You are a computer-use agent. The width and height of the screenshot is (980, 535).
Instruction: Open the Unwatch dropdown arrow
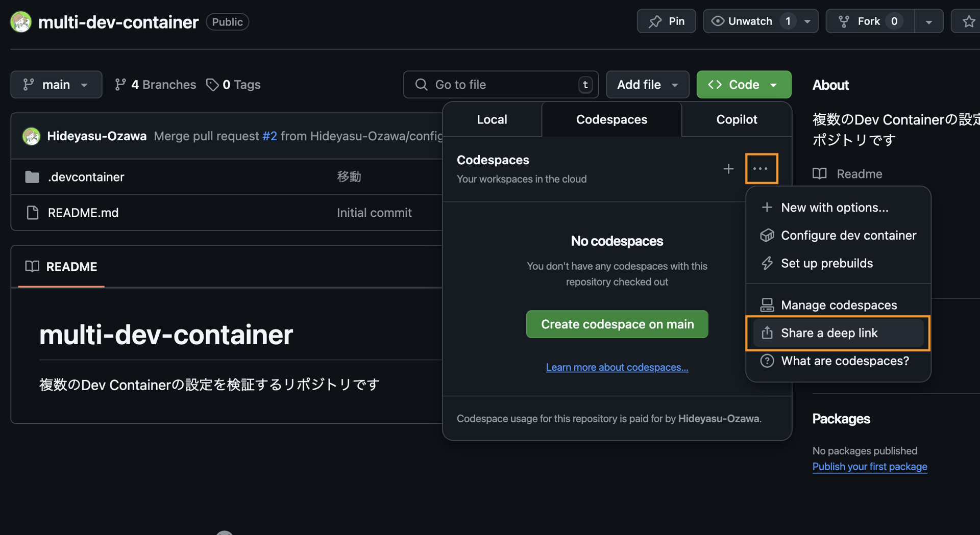pyautogui.click(x=807, y=21)
